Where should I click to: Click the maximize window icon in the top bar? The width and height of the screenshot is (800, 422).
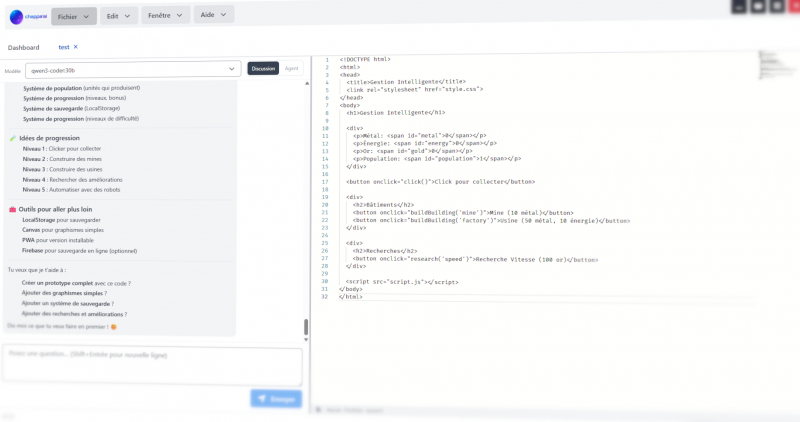pyautogui.click(x=757, y=6)
